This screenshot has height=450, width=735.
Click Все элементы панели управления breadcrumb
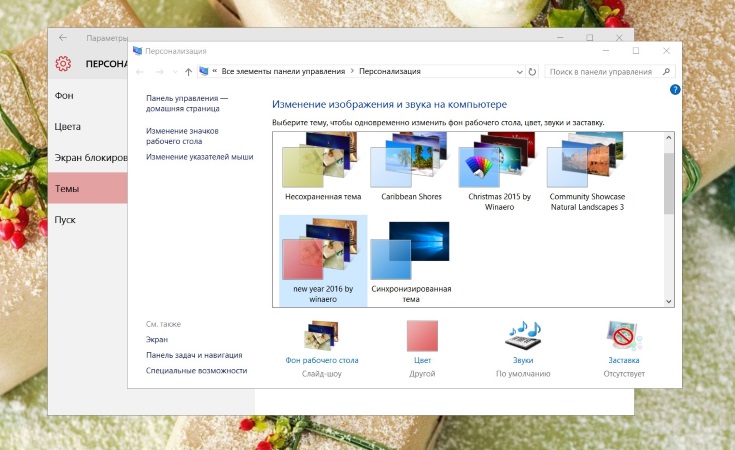click(x=283, y=71)
